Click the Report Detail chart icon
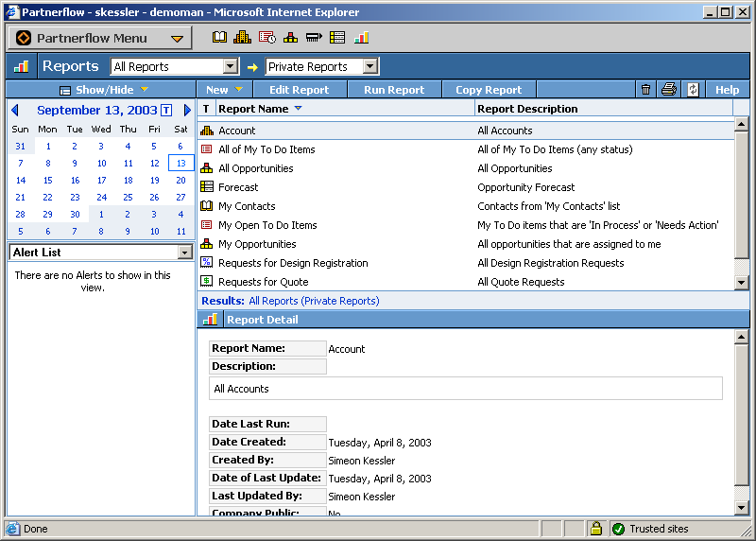 (210, 319)
